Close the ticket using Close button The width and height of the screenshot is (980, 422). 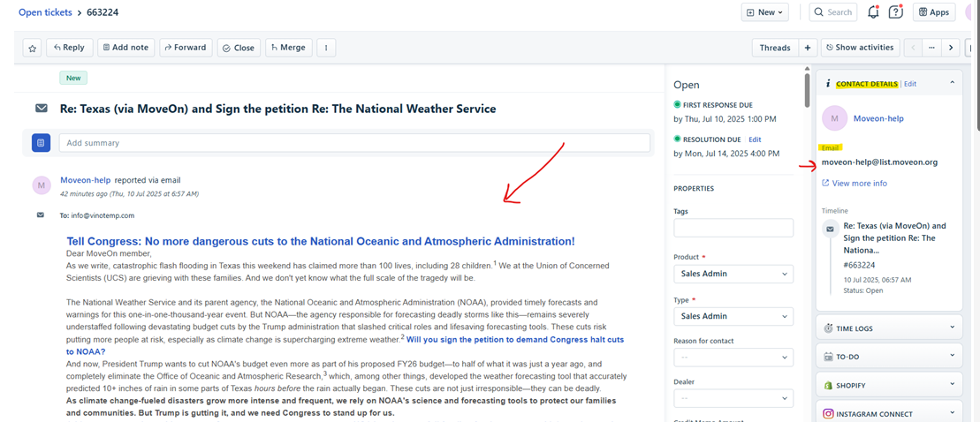click(x=239, y=48)
